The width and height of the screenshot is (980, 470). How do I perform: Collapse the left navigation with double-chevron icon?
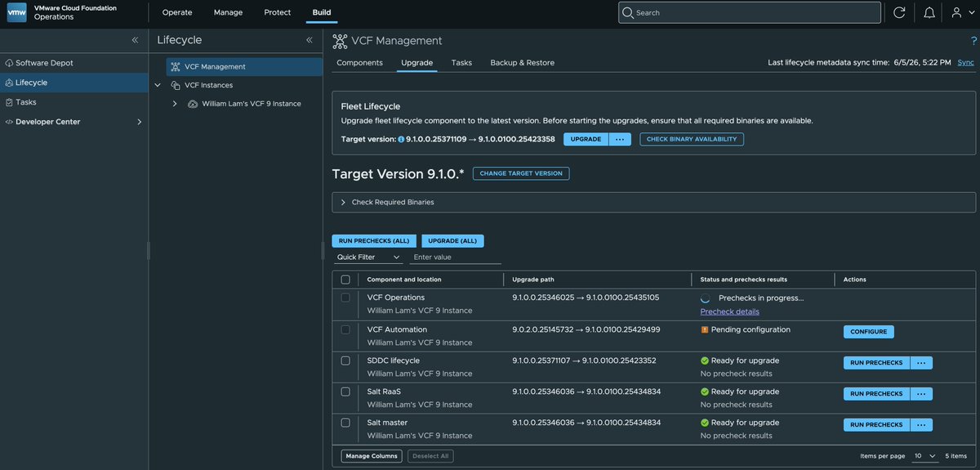tap(136, 40)
